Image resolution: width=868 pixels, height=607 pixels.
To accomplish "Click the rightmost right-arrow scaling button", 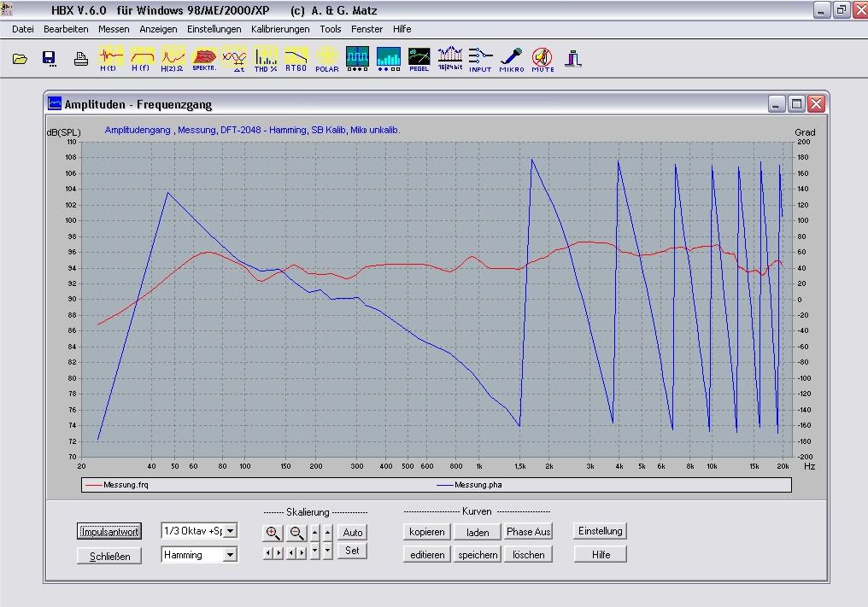I will pyautogui.click(x=302, y=552).
